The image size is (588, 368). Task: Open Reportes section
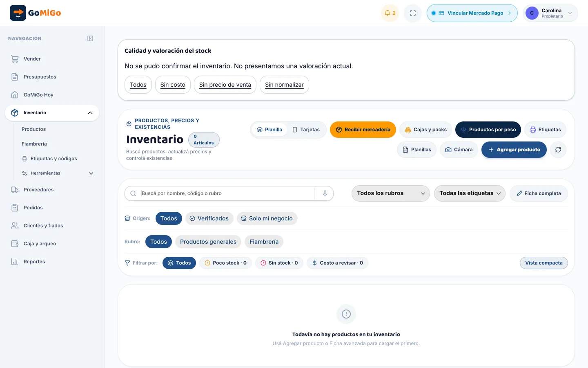point(52,262)
